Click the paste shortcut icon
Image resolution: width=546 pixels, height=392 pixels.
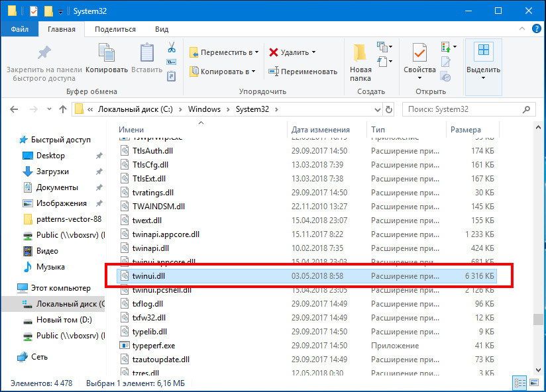(172, 76)
